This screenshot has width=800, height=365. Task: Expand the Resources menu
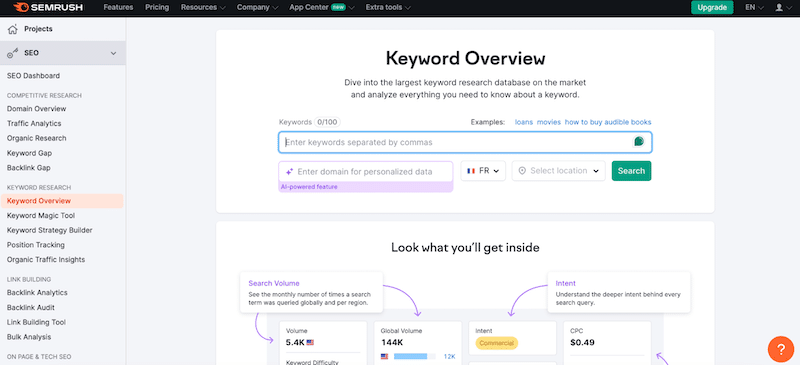click(203, 8)
